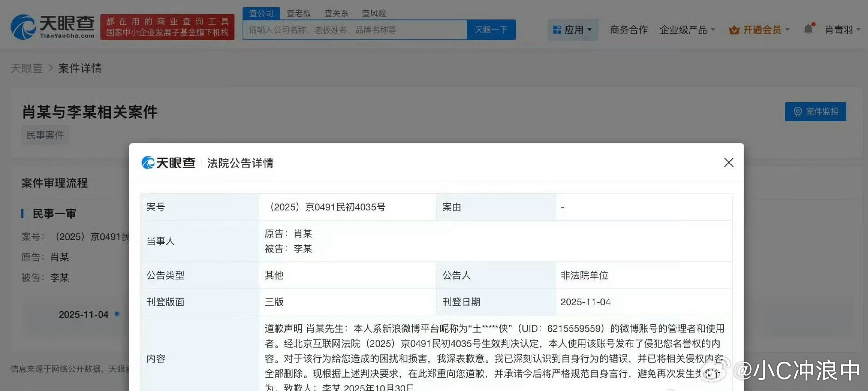Click the 案件监控 button
The image size is (868, 391).
815,111
